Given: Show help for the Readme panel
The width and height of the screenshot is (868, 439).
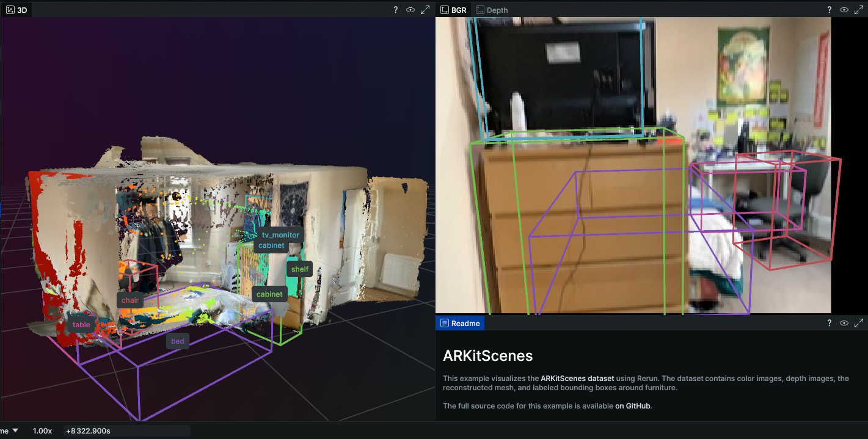Looking at the screenshot, I should coord(829,323).
